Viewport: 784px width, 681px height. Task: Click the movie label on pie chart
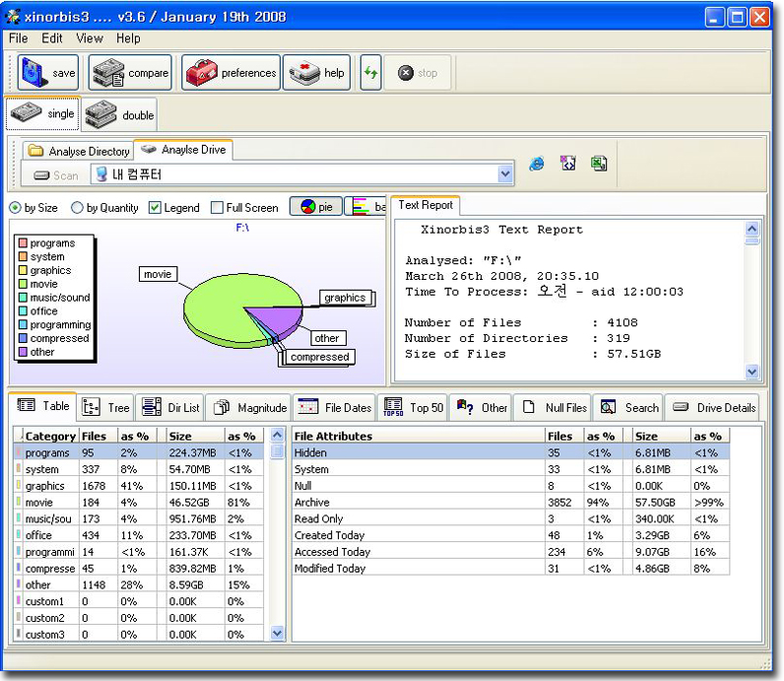tap(158, 274)
